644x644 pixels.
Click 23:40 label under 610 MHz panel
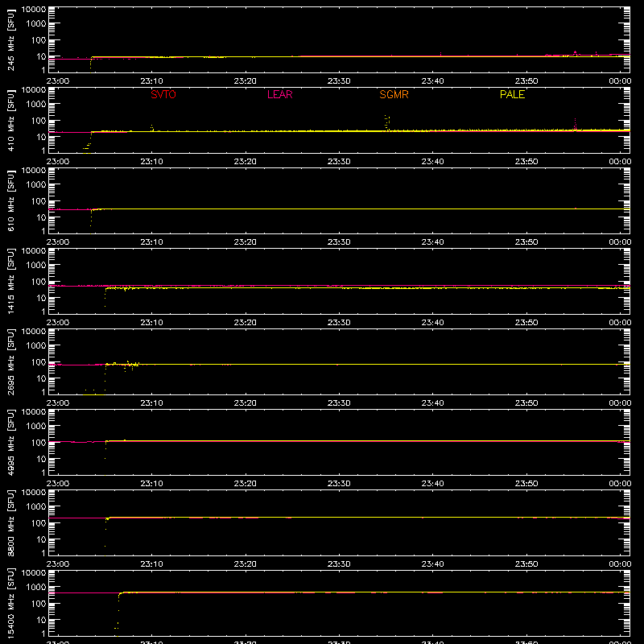(432, 242)
